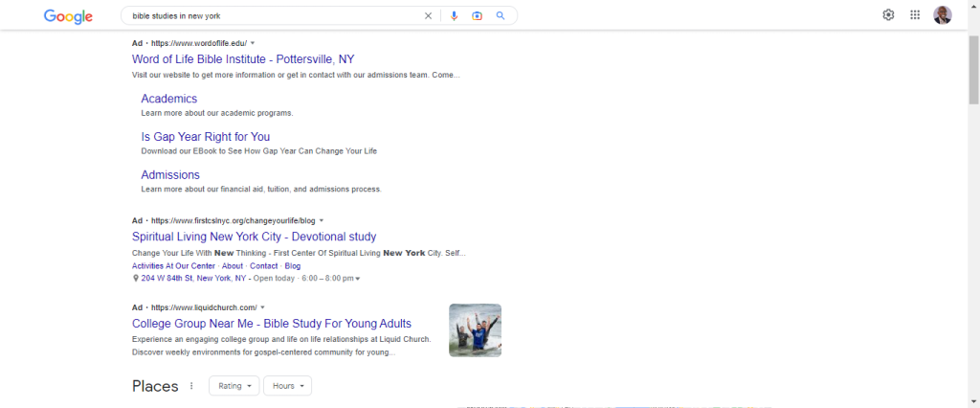The width and height of the screenshot is (980, 408).
Task: Open the Contact sitelink
Action: (264, 266)
